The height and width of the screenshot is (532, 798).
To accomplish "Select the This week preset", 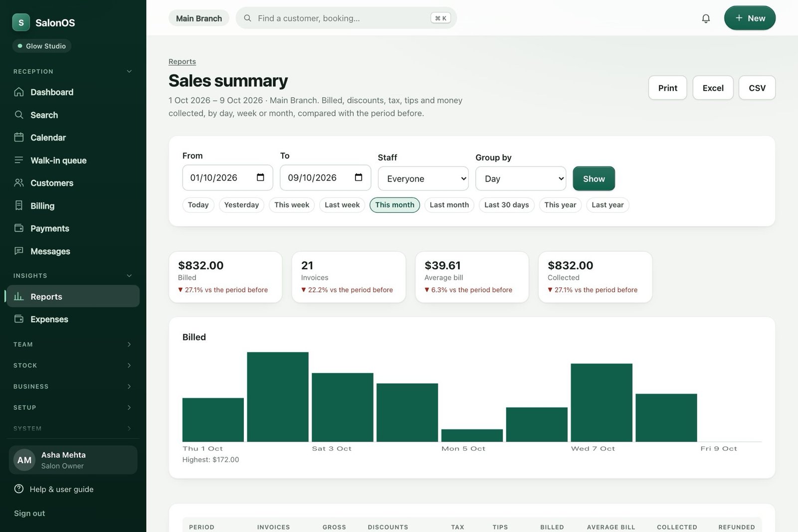I will click(x=292, y=205).
